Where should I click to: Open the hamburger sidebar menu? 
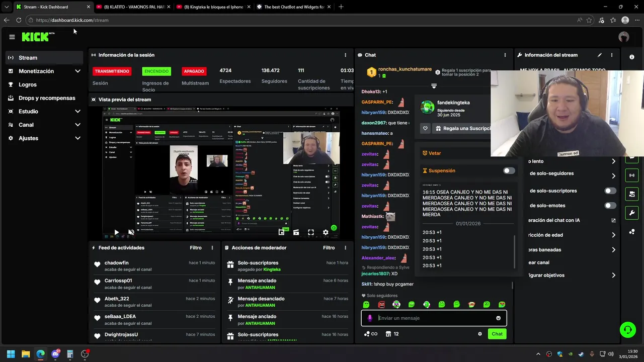(x=12, y=37)
